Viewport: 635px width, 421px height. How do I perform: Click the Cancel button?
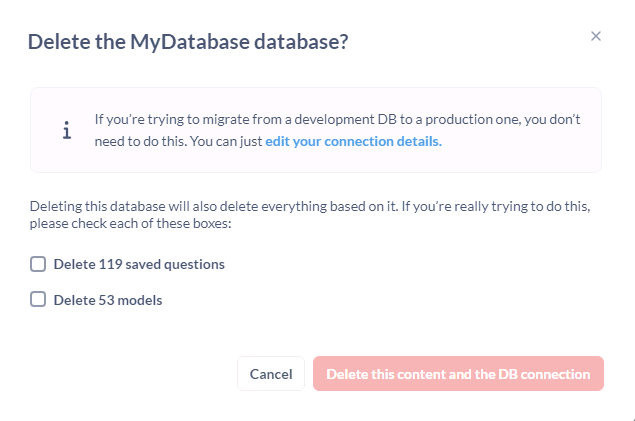[x=271, y=374]
